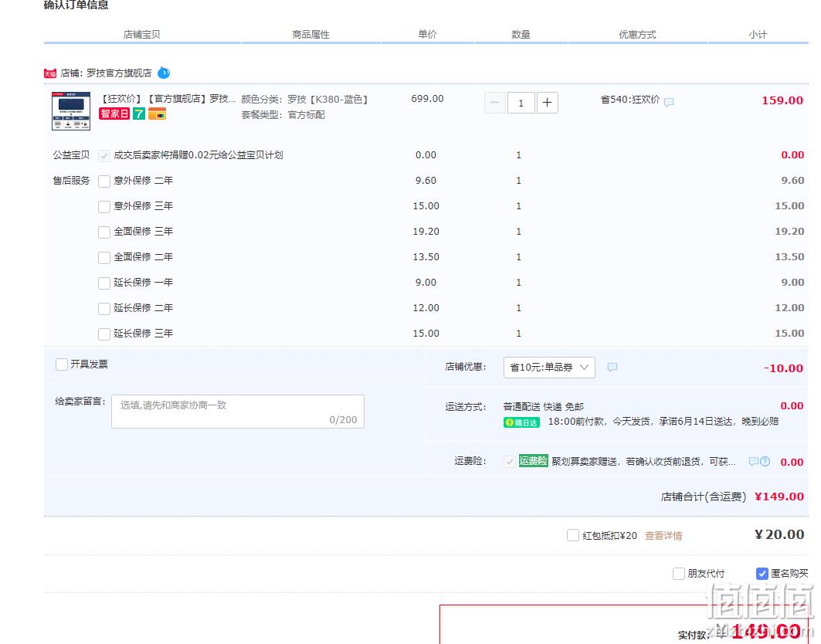Select the 延长保修 一年 checkbox
The image size is (821, 644).
104,283
